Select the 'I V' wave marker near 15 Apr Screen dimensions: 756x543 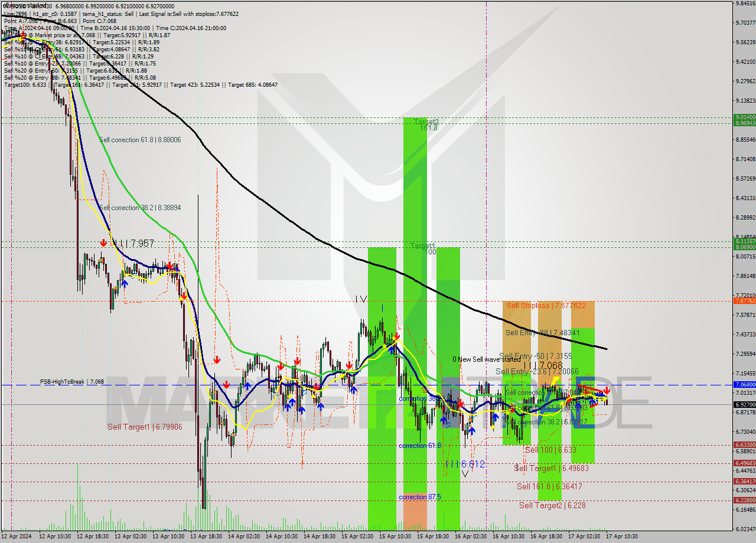pyautogui.click(x=361, y=299)
